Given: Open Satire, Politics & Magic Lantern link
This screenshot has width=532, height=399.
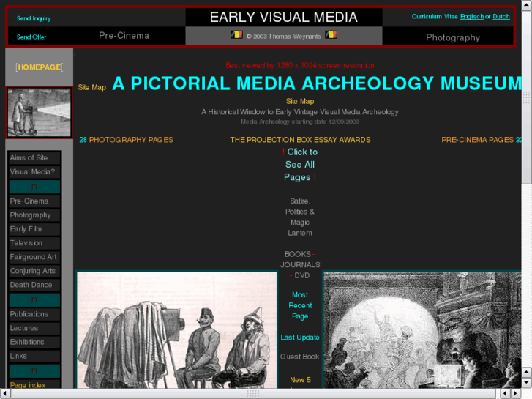Looking at the screenshot, I should [x=300, y=217].
